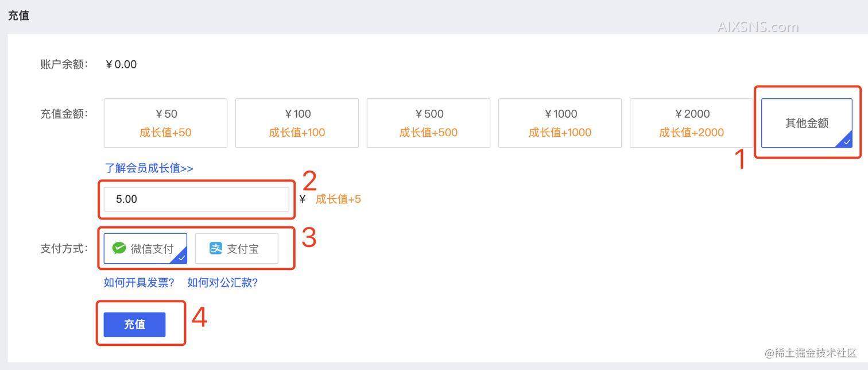Select the ¥1000 recharge amount
The height and width of the screenshot is (370, 868).
(x=560, y=122)
